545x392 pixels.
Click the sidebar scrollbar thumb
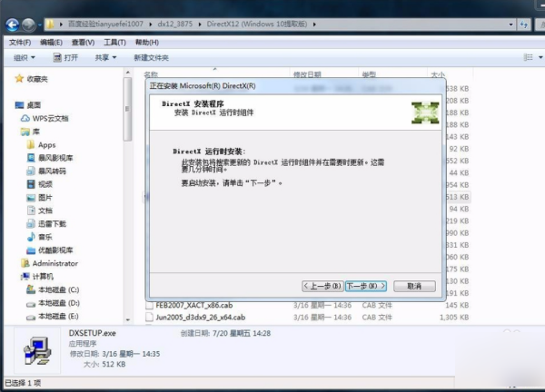127,109
